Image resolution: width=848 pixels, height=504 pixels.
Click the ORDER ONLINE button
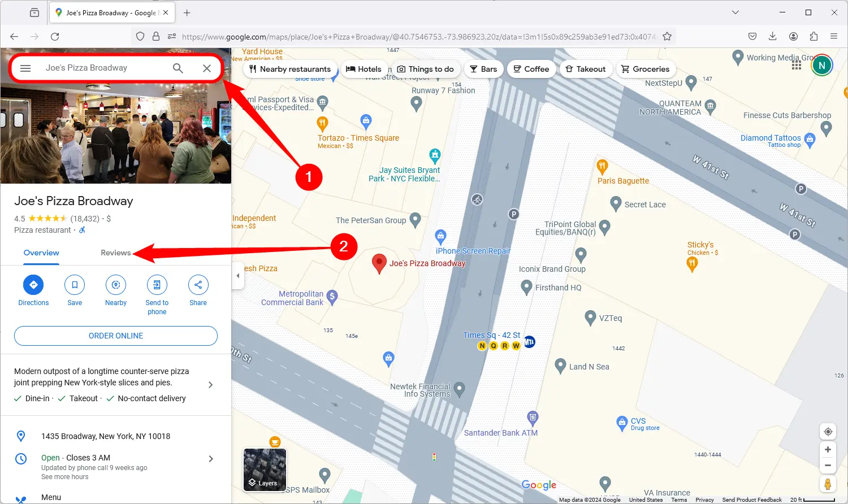[x=116, y=336]
